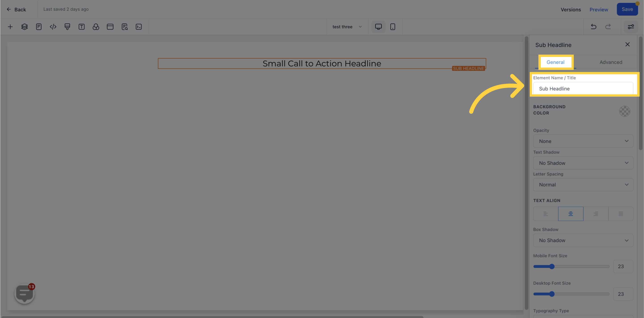Click the Preview button

pos(598,9)
